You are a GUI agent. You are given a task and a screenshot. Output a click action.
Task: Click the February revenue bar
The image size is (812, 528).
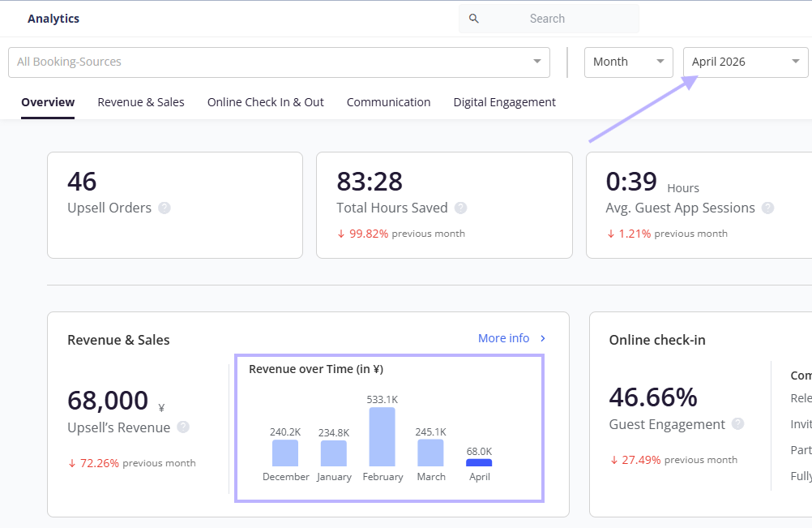(382, 437)
